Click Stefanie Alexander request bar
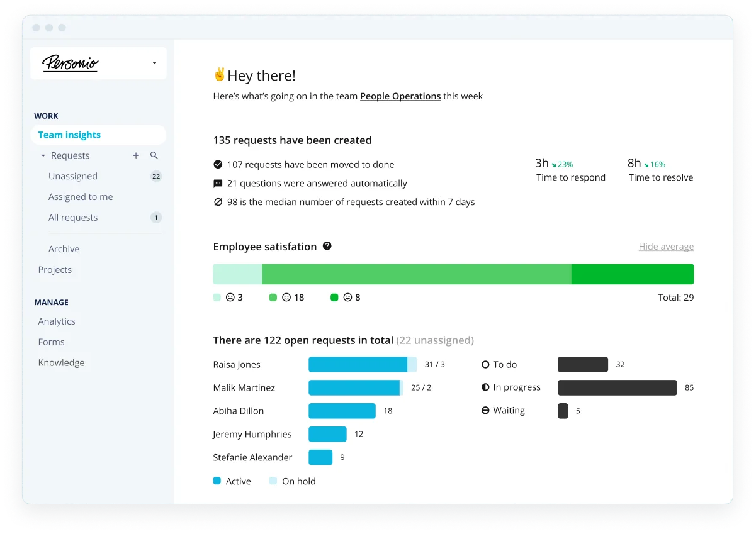This screenshot has height=534, width=756. [320, 457]
